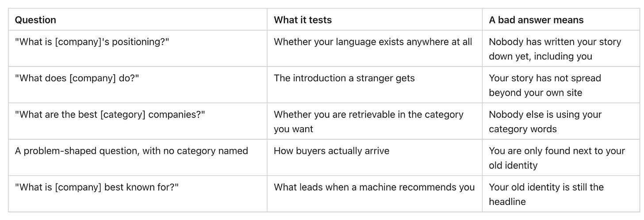The width and height of the screenshot is (644, 220).
Task: Select the "What does [company] do?" cell
Action: (138, 85)
